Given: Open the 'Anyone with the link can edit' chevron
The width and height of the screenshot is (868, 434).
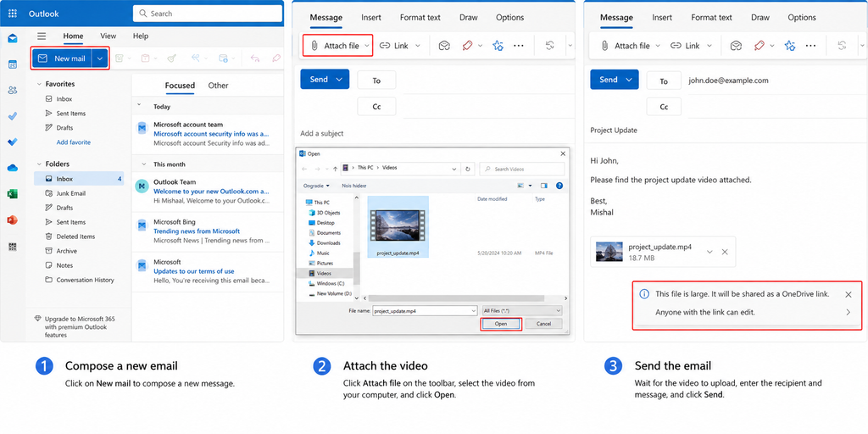Looking at the screenshot, I should pos(849,312).
